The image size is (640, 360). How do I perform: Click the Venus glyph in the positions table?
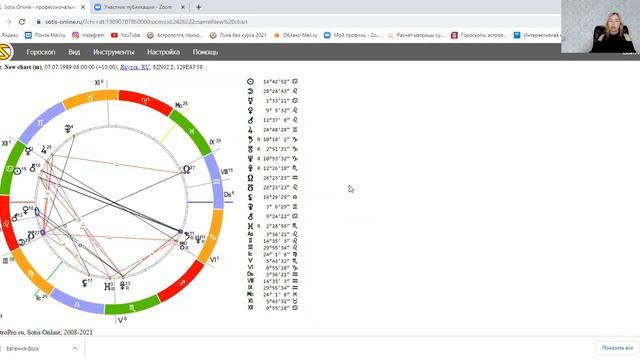tap(250, 111)
